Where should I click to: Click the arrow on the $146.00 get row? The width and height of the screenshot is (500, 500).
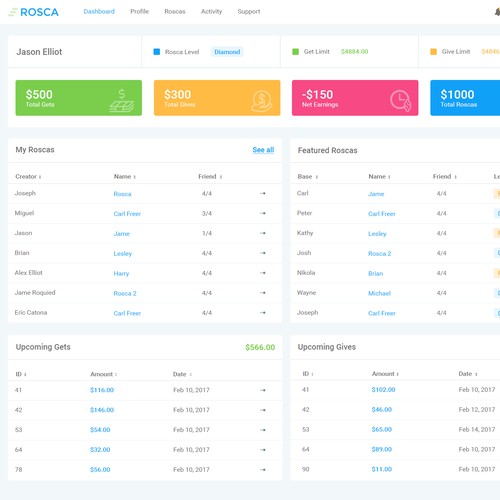pyautogui.click(x=263, y=410)
